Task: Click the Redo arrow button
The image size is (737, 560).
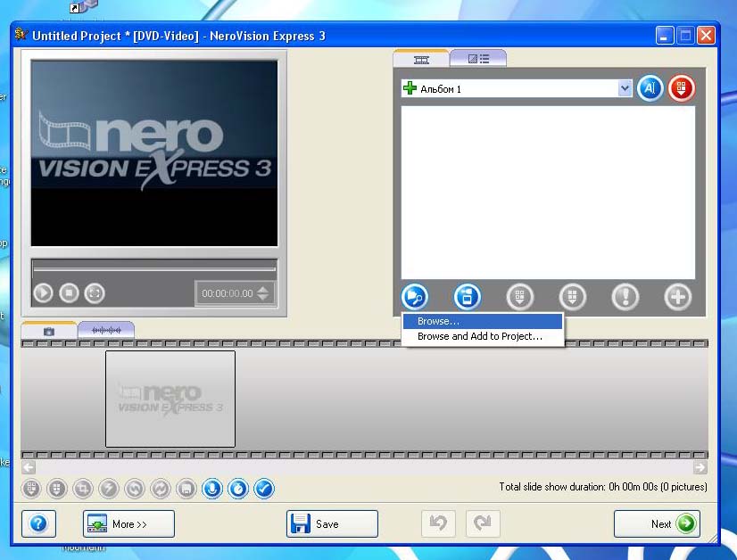Action: click(483, 523)
